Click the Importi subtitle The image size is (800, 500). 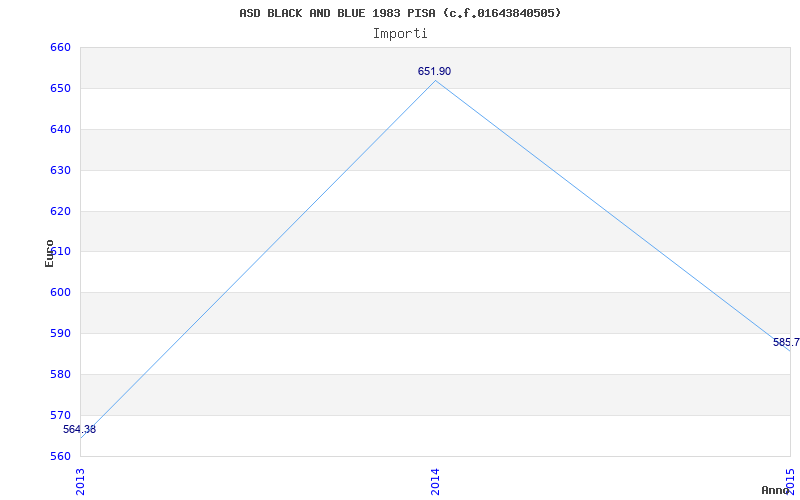[x=400, y=34]
